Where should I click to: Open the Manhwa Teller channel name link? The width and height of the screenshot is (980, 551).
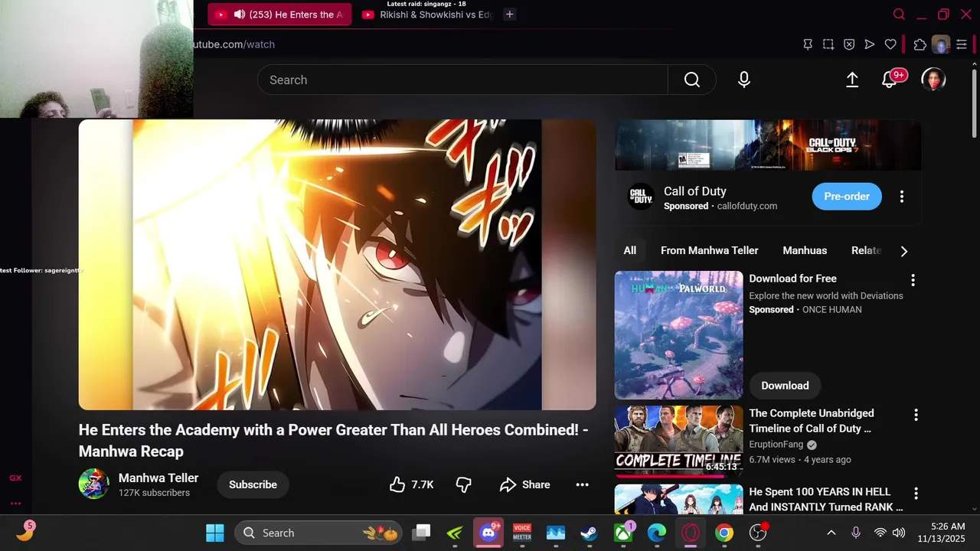point(158,478)
